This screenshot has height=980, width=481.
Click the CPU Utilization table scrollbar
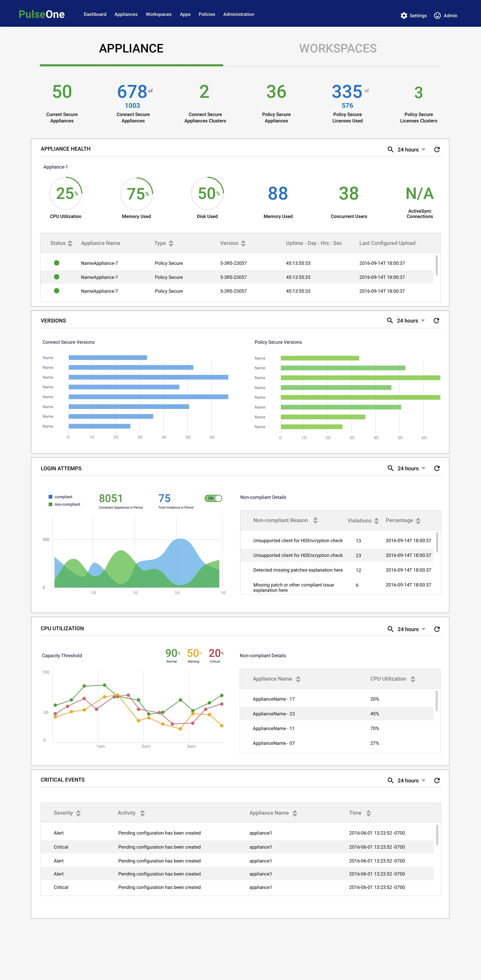(437, 701)
